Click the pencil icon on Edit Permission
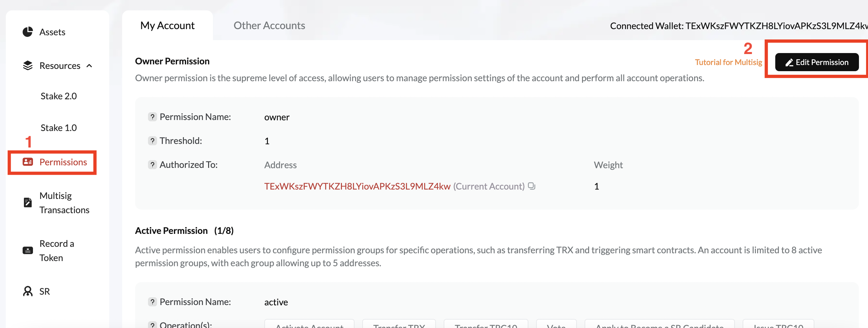Screen dimensions: 868x328 [788, 62]
